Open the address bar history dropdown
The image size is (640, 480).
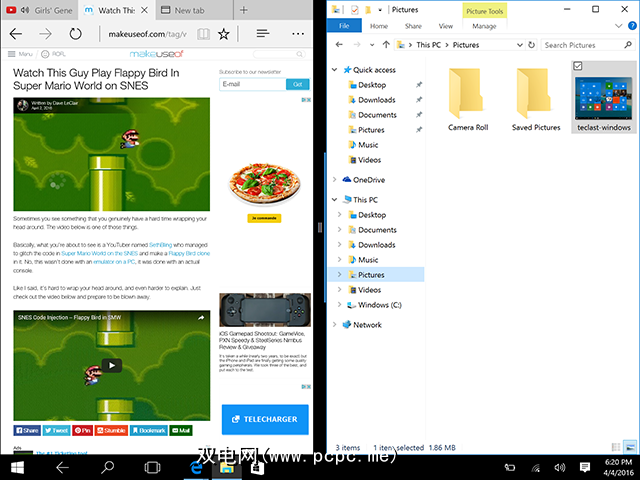[520, 45]
